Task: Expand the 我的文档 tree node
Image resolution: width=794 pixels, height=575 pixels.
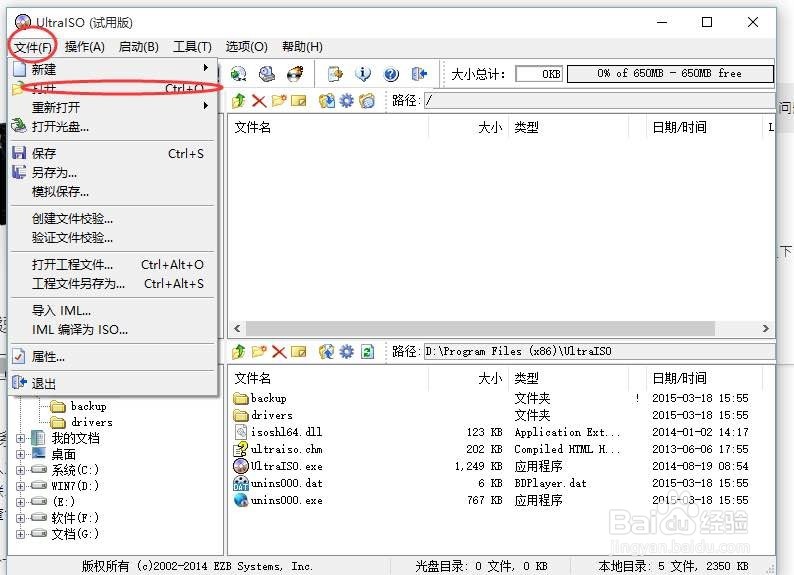Action: pos(20,438)
